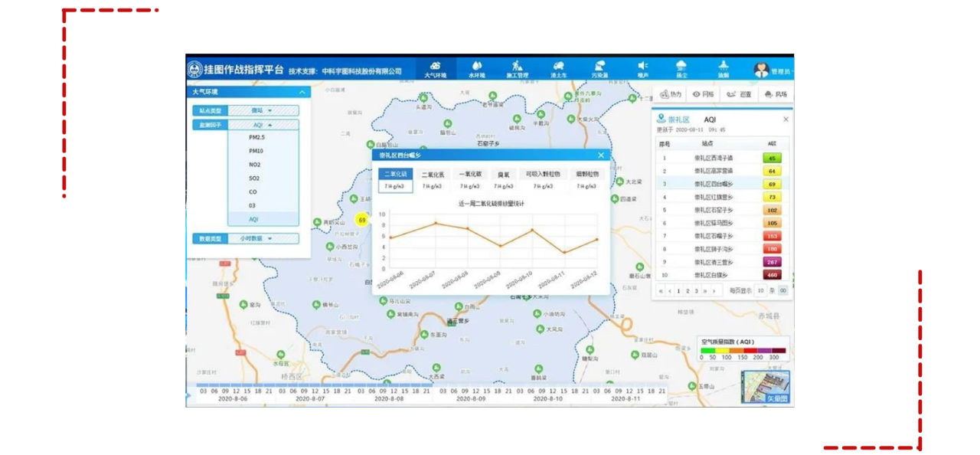Expand the 数据类型 dropdown showing 小时数据
980x455 pixels.
(x=263, y=239)
